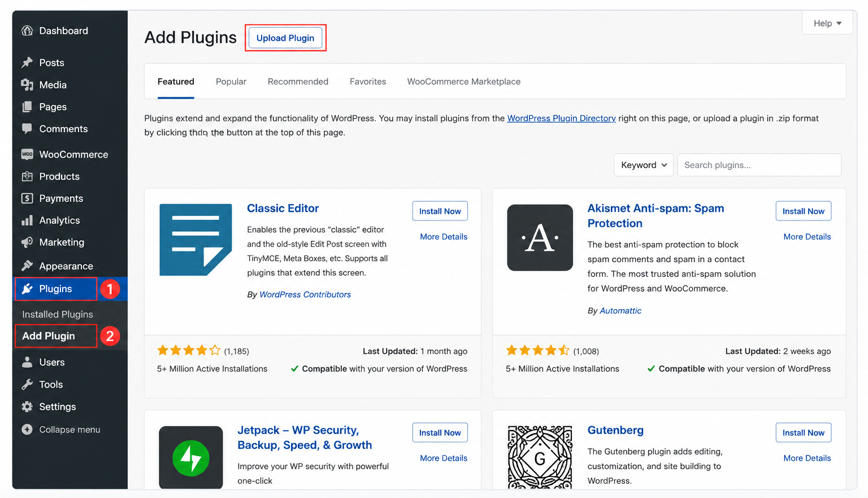Switch to the Featured tab
The width and height of the screenshot is (868, 498).
click(176, 81)
